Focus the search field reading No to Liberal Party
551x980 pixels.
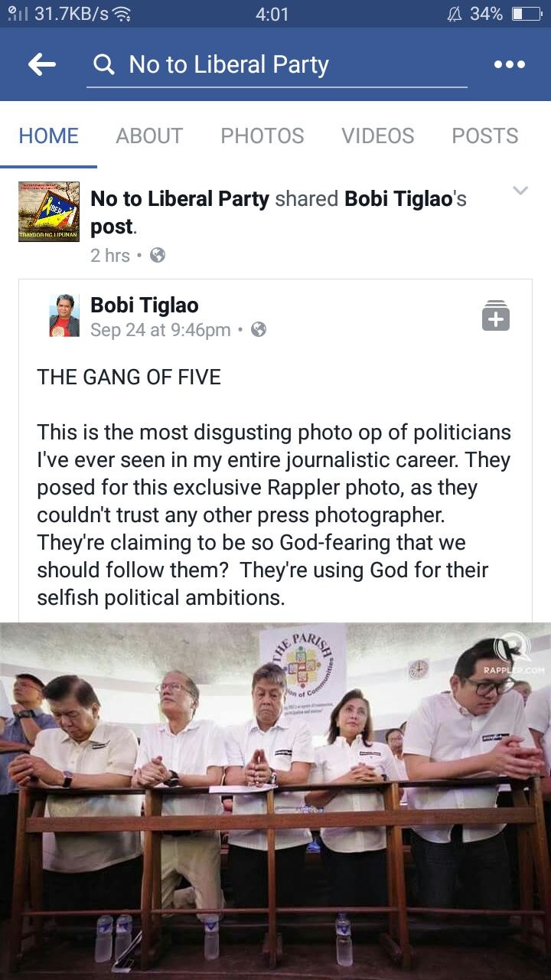tap(277, 65)
